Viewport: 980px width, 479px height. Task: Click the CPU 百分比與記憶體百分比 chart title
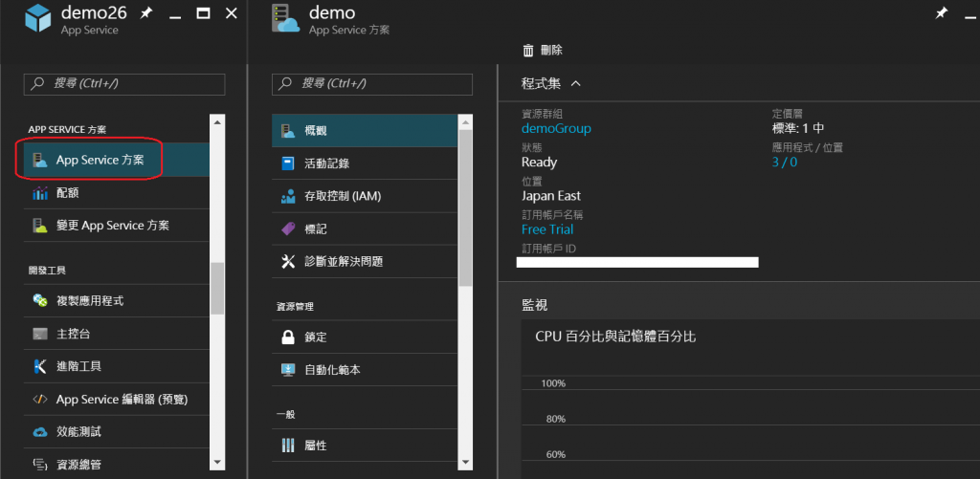coord(615,337)
